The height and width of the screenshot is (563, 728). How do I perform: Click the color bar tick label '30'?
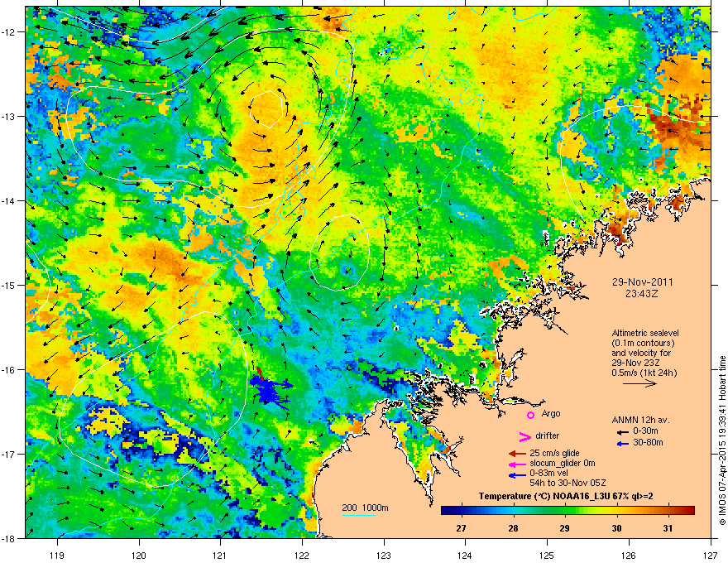[x=616, y=528]
